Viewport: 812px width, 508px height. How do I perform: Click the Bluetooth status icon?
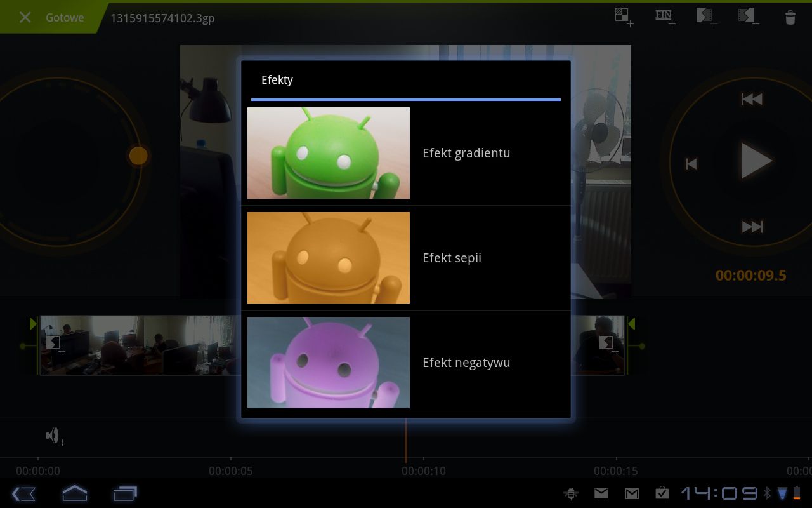tap(767, 493)
